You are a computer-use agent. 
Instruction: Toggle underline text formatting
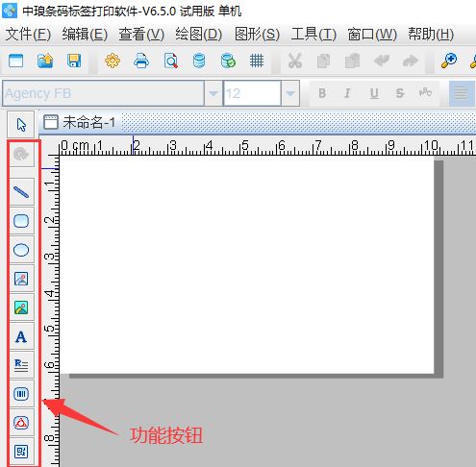click(x=374, y=93)
